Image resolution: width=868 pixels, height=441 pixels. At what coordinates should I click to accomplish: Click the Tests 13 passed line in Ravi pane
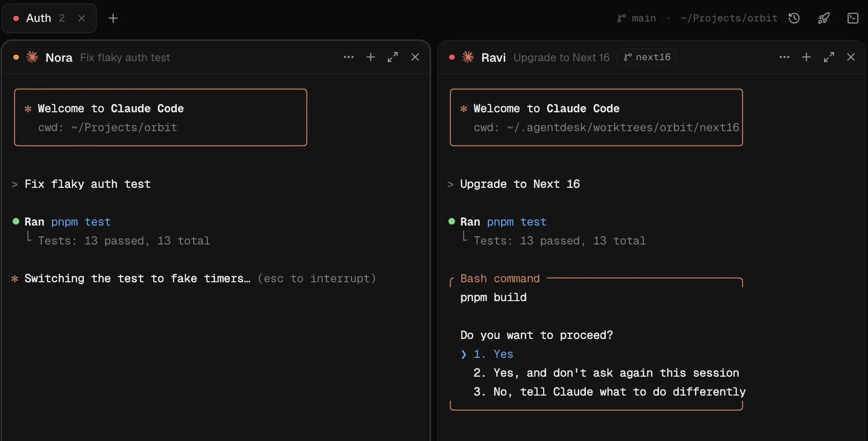click(x=559, y=241)
